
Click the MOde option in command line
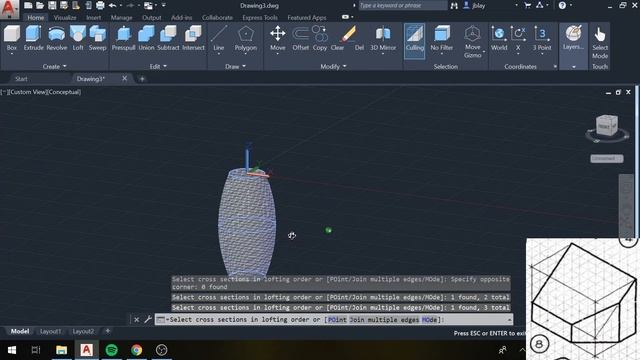tap(429, 320)
